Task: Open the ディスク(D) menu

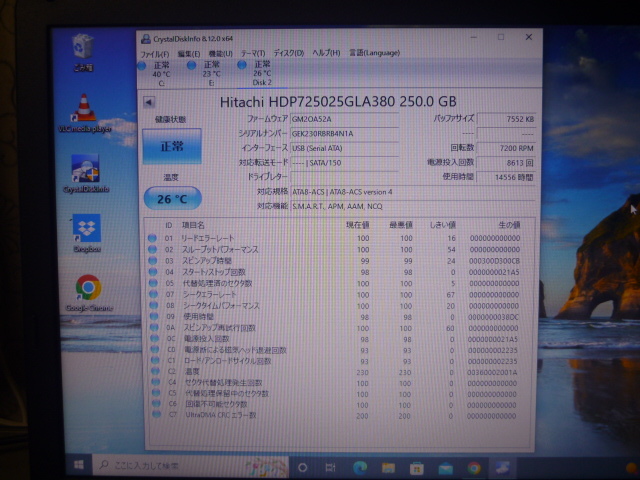Action: pyautogui.click(x=289, y=53)
